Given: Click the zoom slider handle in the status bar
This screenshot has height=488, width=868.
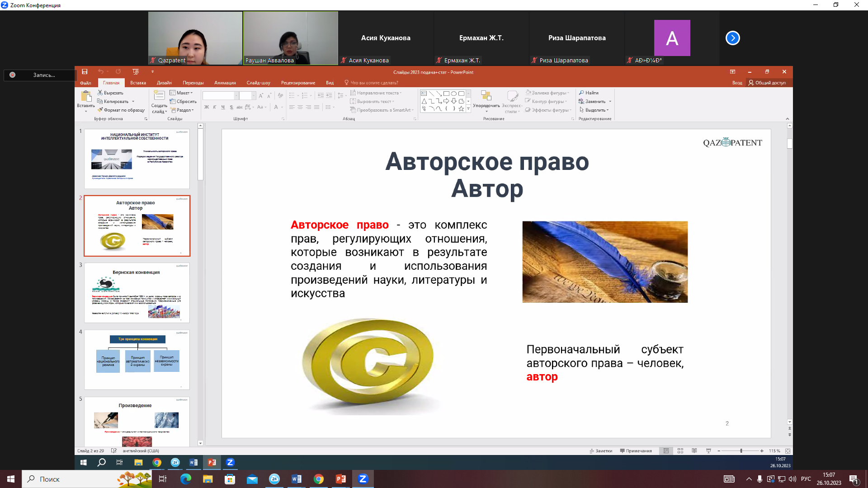Looking at the screenshot, I should coord(741,451).
